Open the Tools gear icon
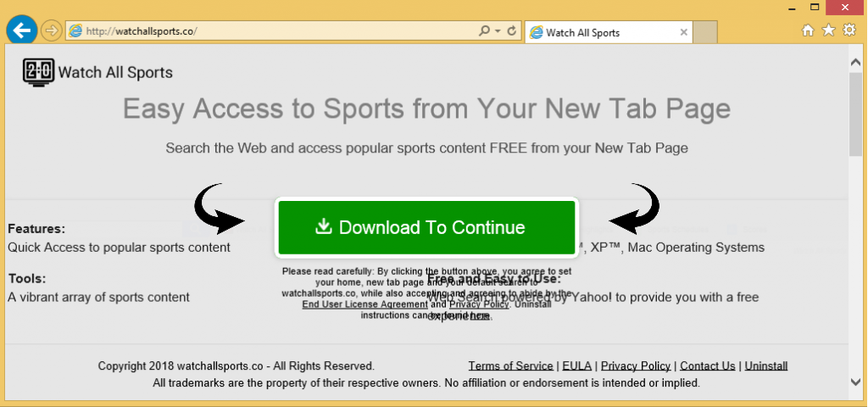 point(848,31)
